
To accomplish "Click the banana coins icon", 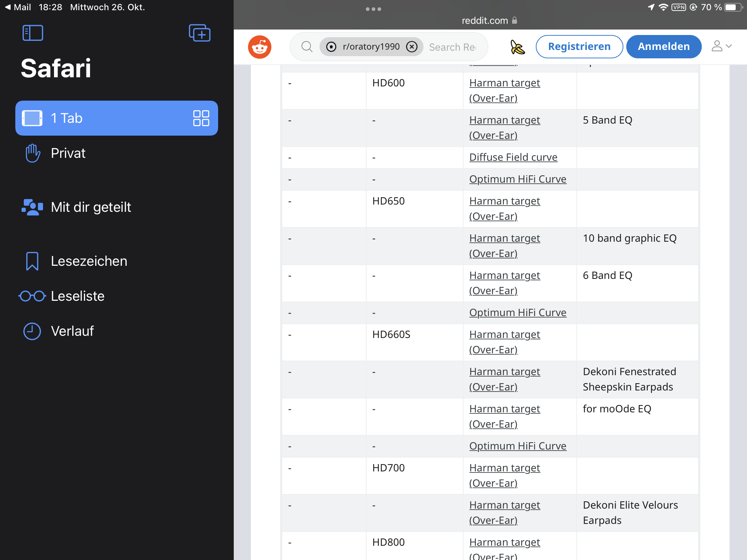I will point(517,47).
